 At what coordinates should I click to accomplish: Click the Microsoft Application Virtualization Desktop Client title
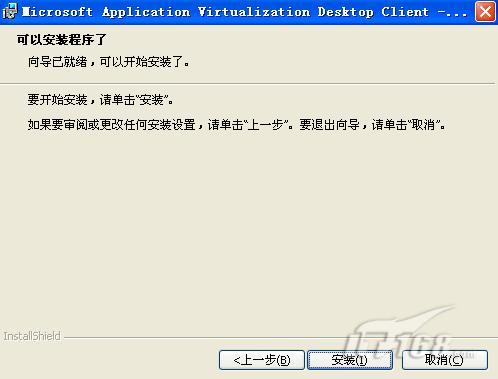[244, 12]
